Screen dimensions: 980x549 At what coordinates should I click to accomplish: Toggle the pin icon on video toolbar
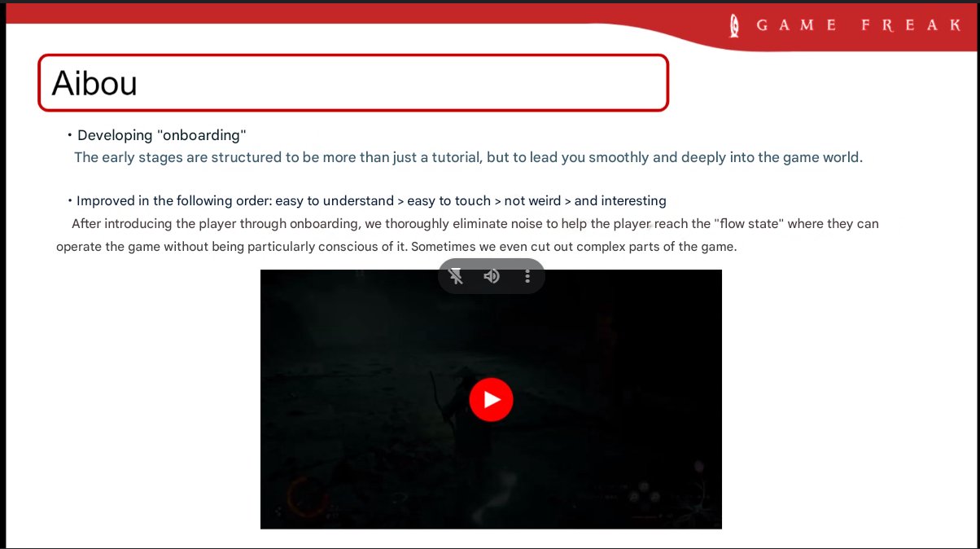point(457,276)
